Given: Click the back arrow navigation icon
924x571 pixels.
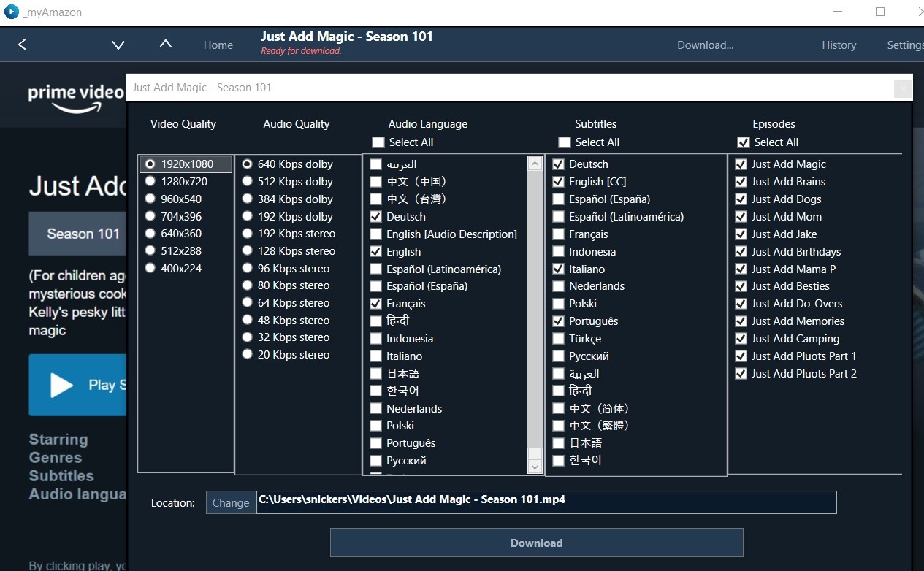Looking at the screenshot, I should [23, 45].
